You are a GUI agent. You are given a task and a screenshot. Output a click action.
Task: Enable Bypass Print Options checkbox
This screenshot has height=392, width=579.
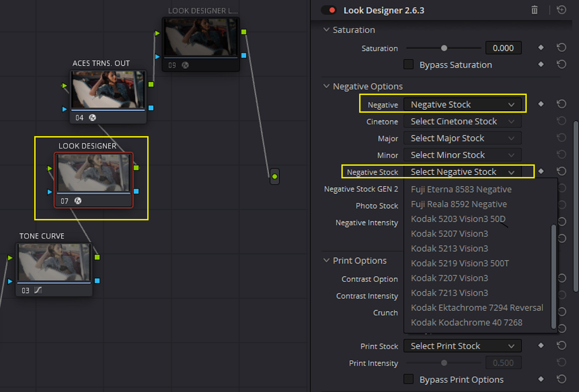[x=409, y=379]
